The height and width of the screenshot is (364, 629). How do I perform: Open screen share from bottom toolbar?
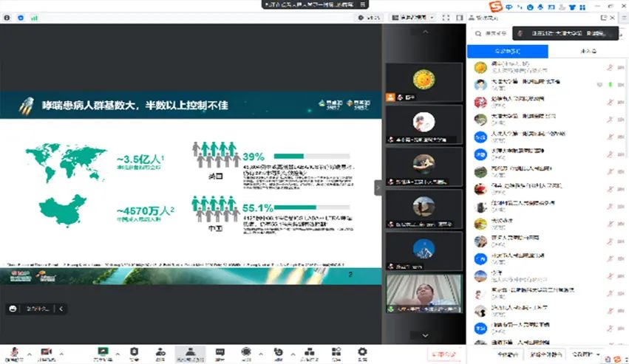point(103,352)
